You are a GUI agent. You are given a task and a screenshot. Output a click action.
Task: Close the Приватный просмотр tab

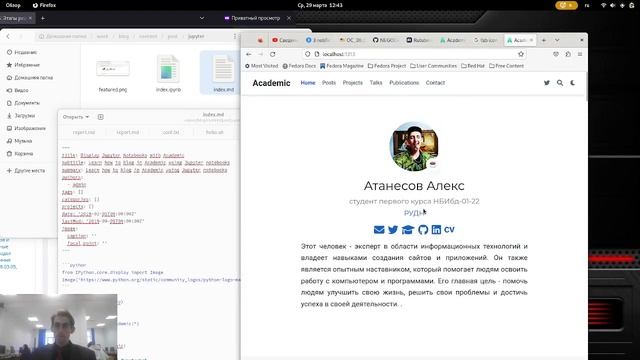tap(289, 18)
